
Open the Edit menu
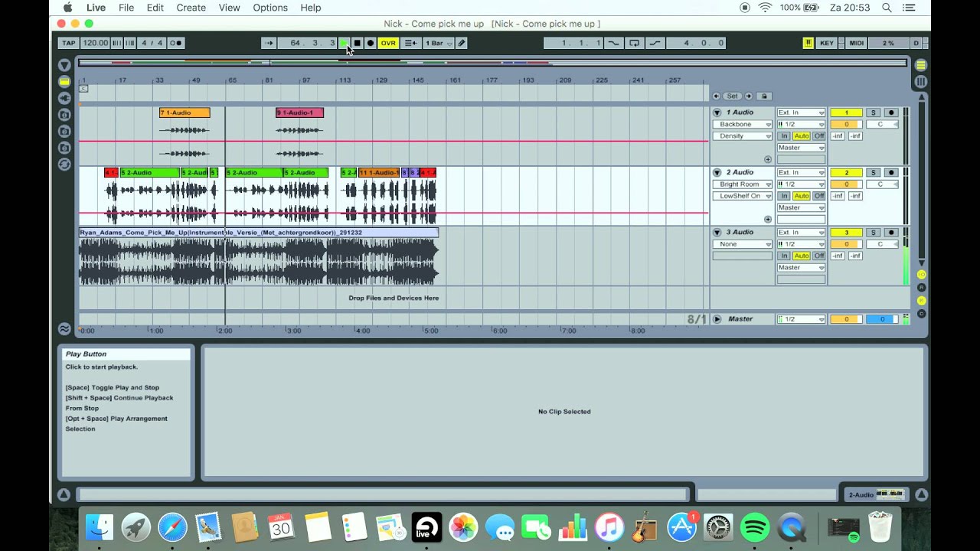coord(155,8)
